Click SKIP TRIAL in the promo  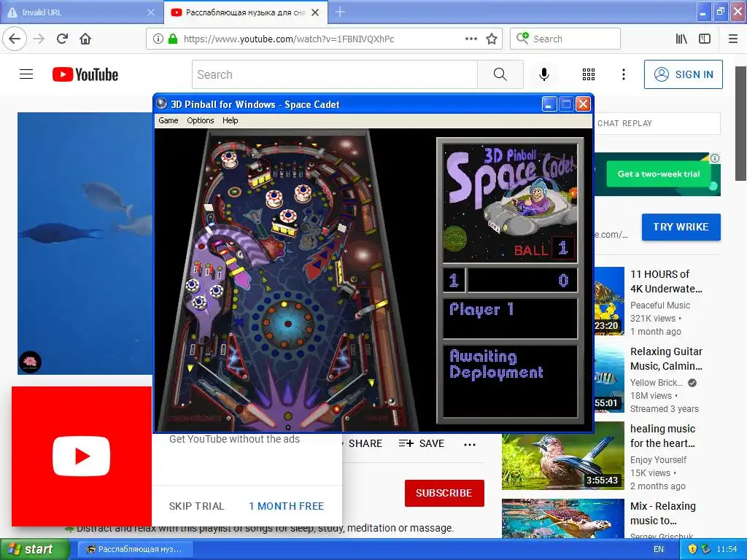[196, 506]
